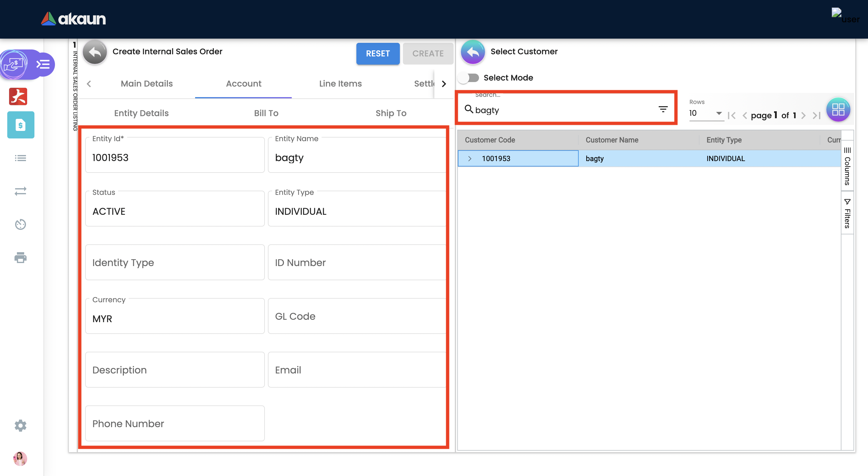Open the Filters side panel

tap(847, 214)
